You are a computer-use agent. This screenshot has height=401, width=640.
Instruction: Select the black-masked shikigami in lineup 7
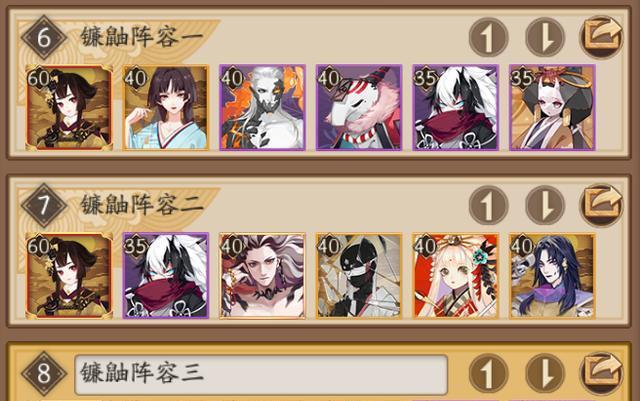pos(359,276)
